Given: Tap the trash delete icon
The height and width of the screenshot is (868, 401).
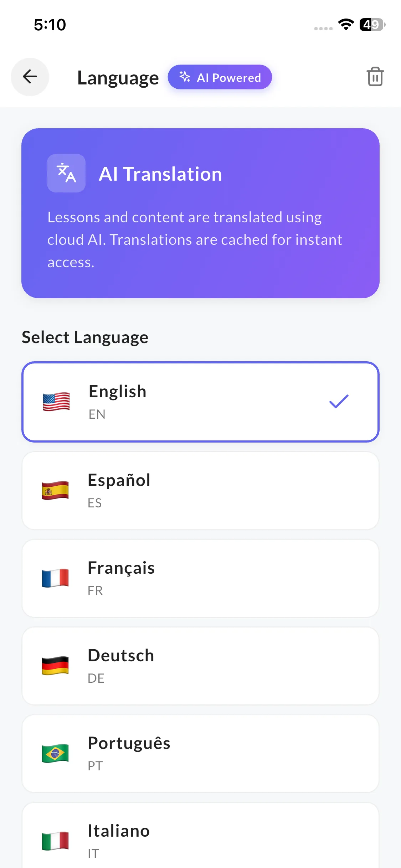Looking at the screenshot, I should pyautogui.click(x=375, y=77).
